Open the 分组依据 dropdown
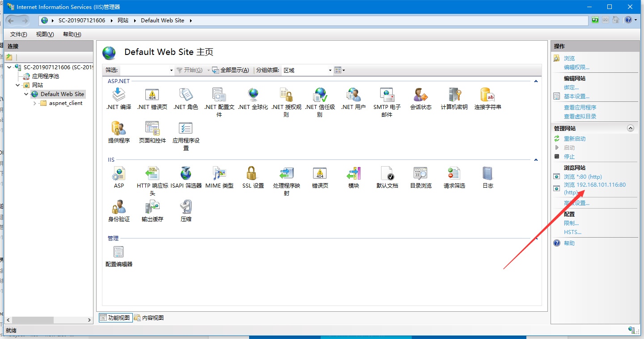This screenshot has width=644, height=339. tap(330, 70)
